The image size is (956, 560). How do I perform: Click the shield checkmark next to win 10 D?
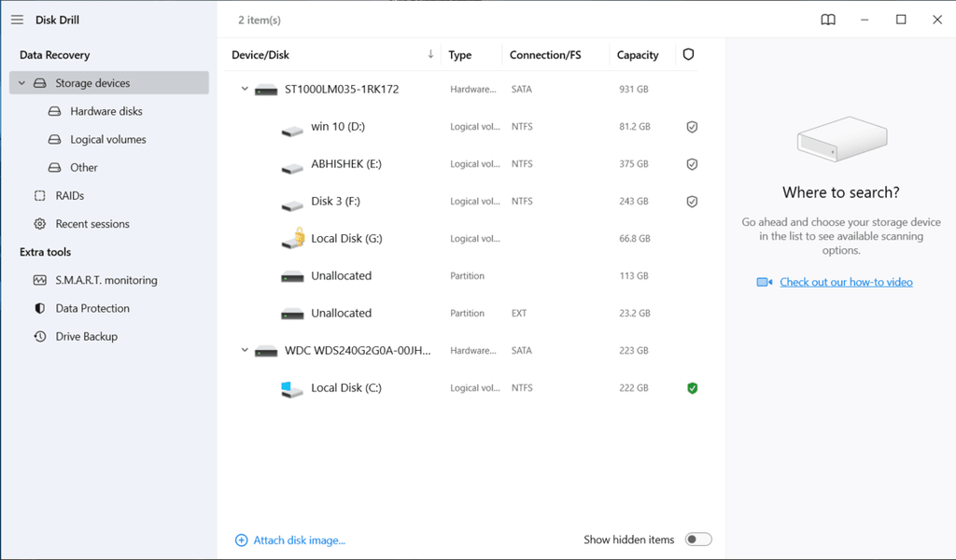coord(692,126)
